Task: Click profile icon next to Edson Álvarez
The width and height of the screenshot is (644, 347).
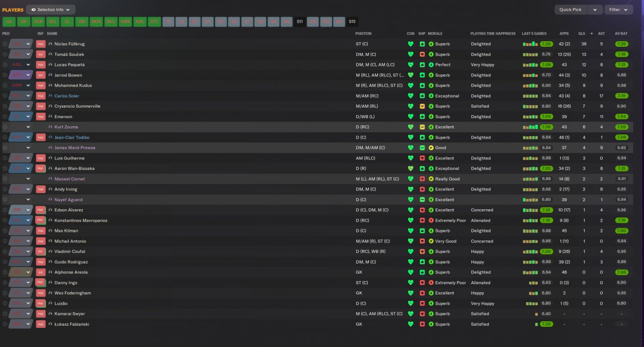Action: click(x=50, y=210)
